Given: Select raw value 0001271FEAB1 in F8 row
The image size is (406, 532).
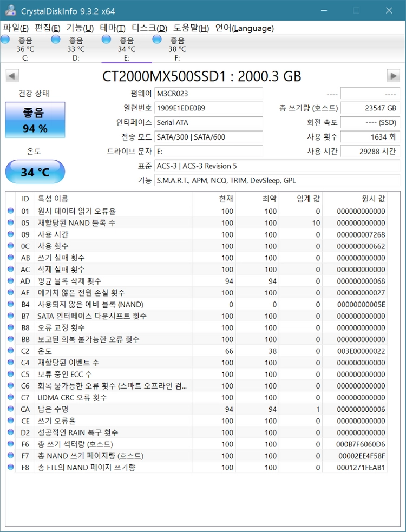Looking at the screenshot, I should click(361, 468).
